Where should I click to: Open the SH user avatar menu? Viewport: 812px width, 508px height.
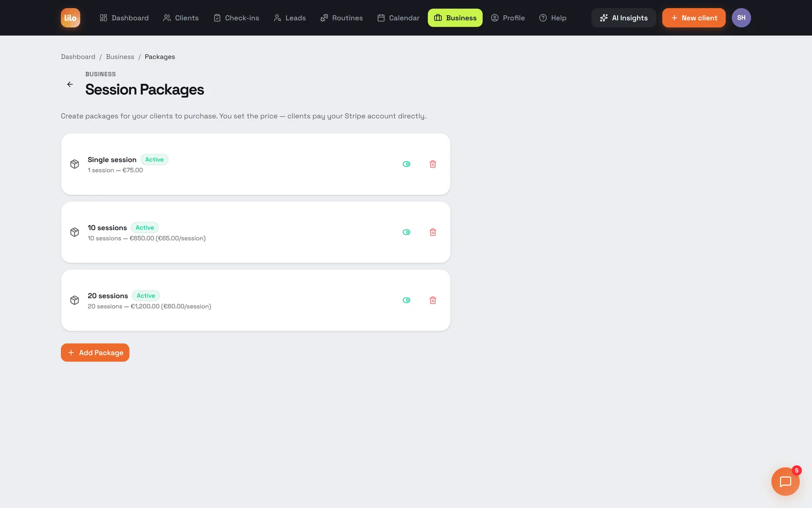point(741,18)
